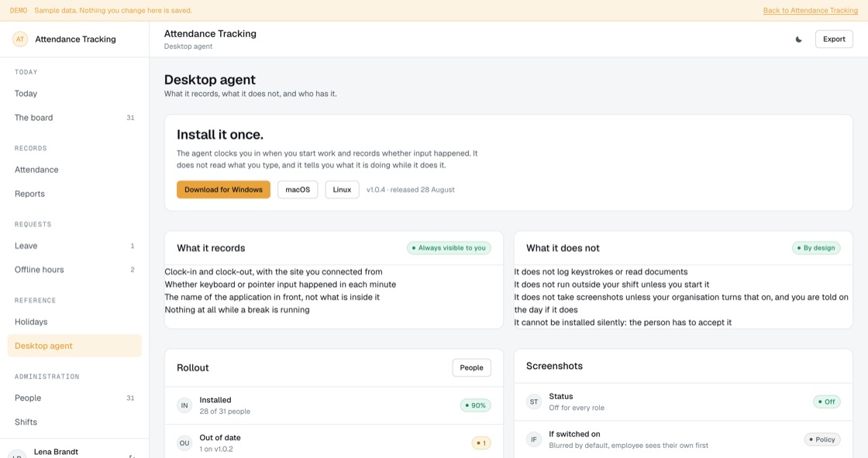This screenshot has width=868, height=458.
Task: Follow the Back to Attendance Tracking link
Action: (x=811, y=11)
